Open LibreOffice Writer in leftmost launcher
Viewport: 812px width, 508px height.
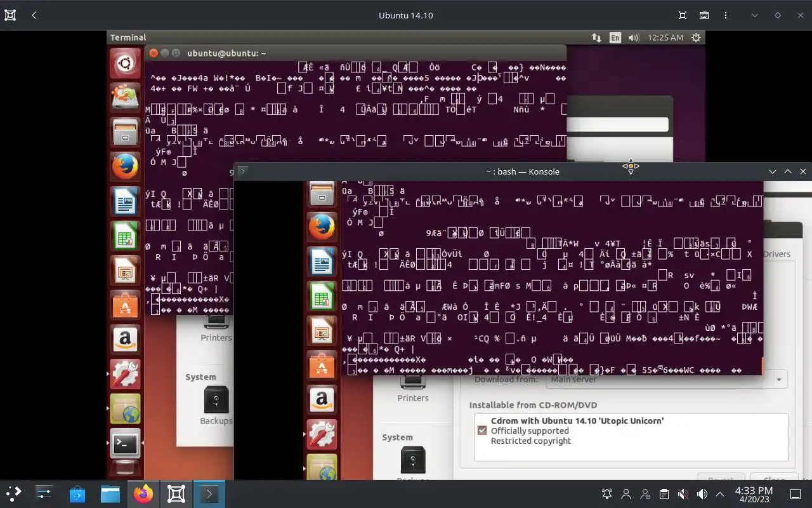tap(125, 201)
